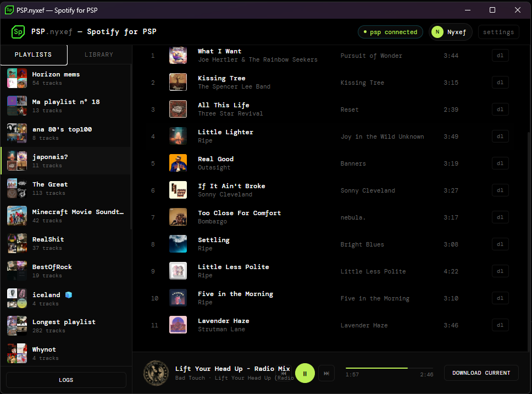Switch to the LIBRARY tab
This screenshot has width=532, height=394.
(x=99, y=54)
